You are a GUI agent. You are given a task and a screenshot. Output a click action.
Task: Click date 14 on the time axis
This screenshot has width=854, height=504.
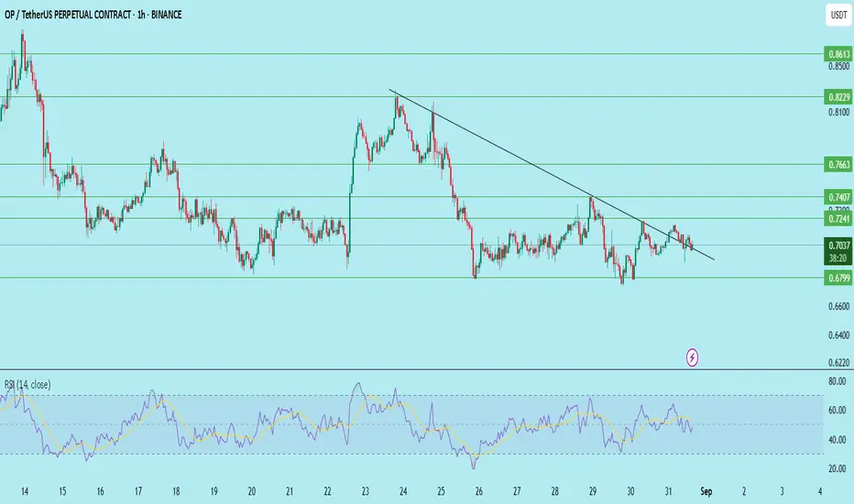[x=25, y=491]
